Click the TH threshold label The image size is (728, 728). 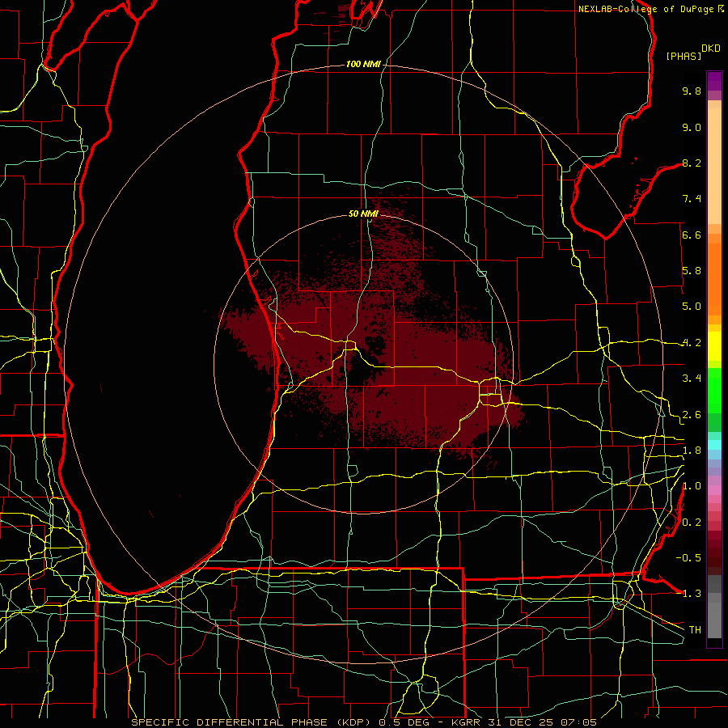[695, 630]
